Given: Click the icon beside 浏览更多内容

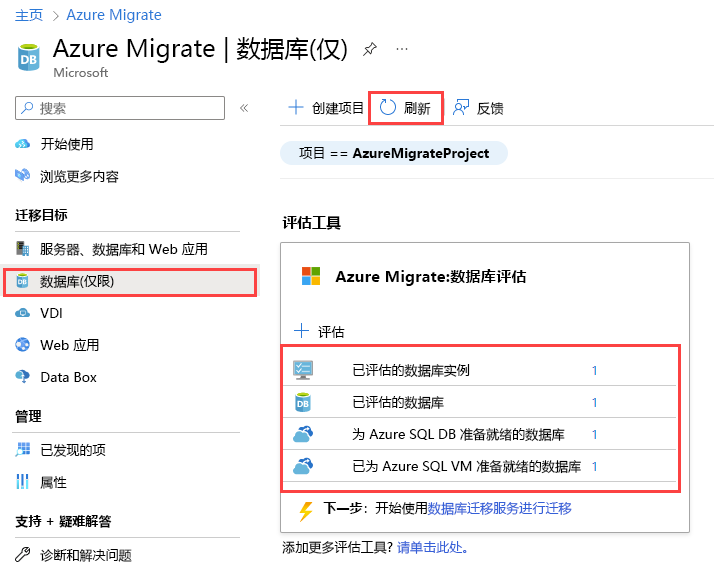Looking at the screenshot, I should pyautogui.click(x=22, y=175).
